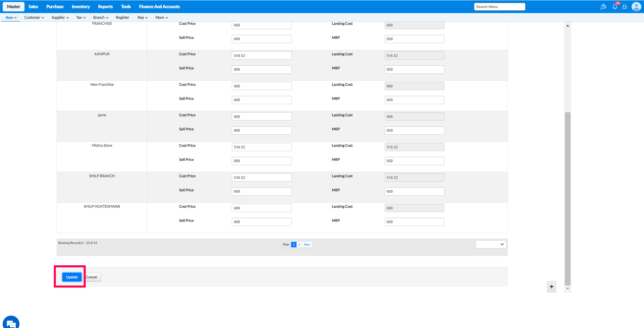
Task: Expand the Branch dropdown
Action: point(101,17)
